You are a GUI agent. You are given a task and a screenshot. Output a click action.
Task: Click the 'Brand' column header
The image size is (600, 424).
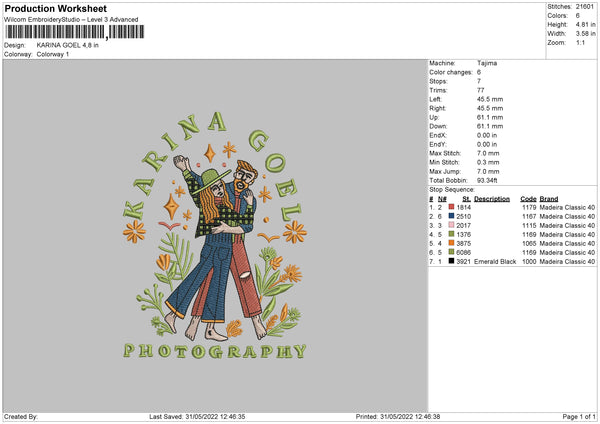tap(549, 199)
